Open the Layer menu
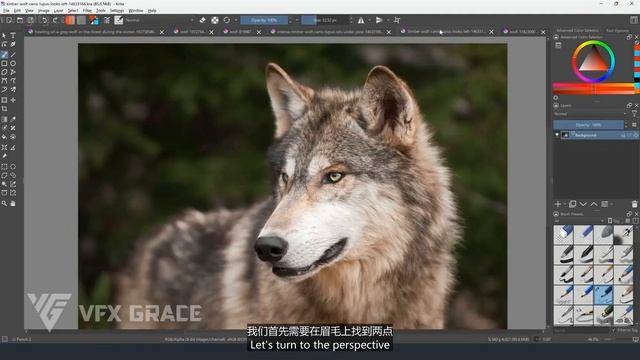The width and height of the screenshot is (640, 360). (59, 11)
